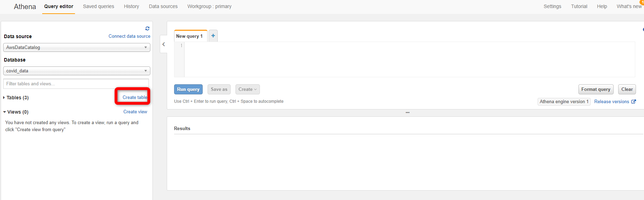This screenshot has height=200, width=644.
Task: Open the covid_data database dropdown
Action: [77, 71]
